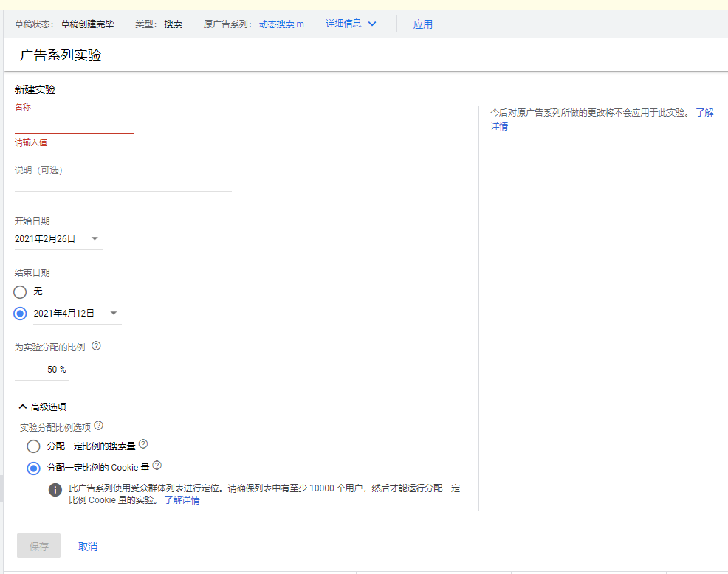Select 分配一定比例的 Cookie 量 option

coord(33,468)
